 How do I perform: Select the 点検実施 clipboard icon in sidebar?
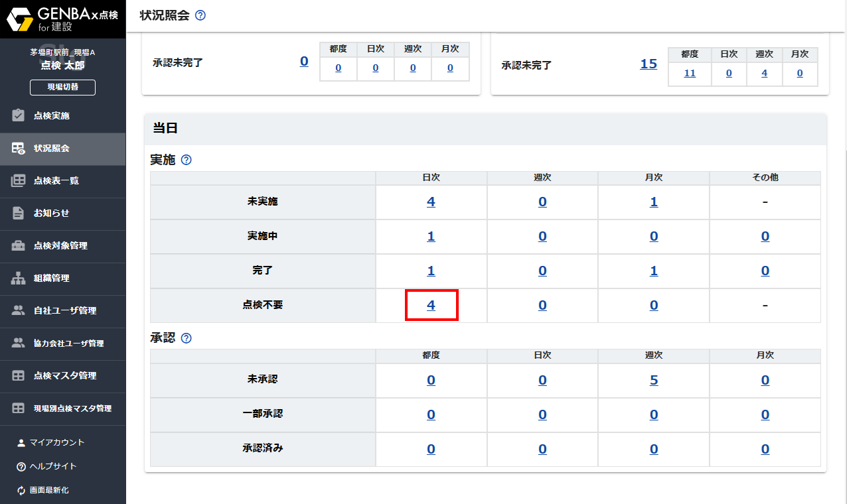click(x=17, y=115)
